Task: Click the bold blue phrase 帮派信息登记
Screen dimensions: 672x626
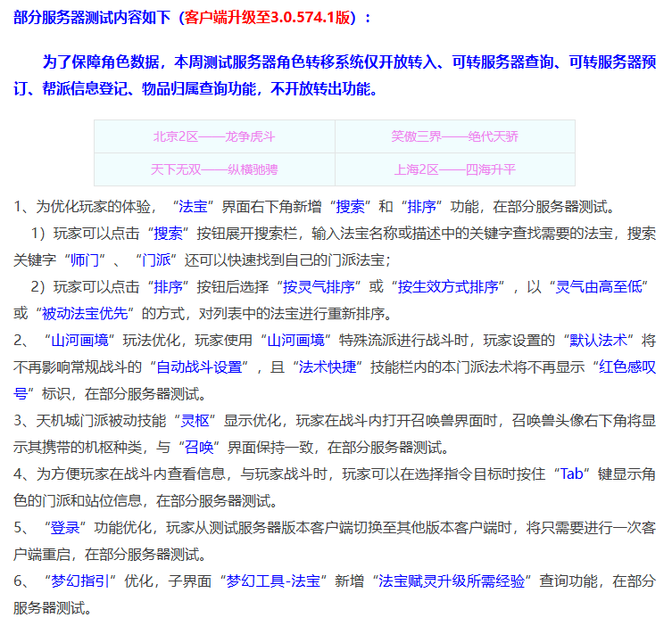Action: (85, 89)
